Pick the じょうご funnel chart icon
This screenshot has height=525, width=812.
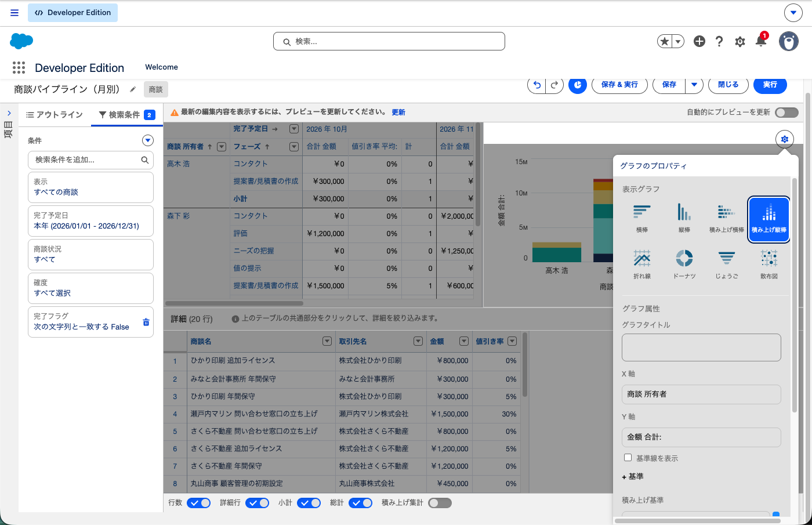(x=727, y=264)
